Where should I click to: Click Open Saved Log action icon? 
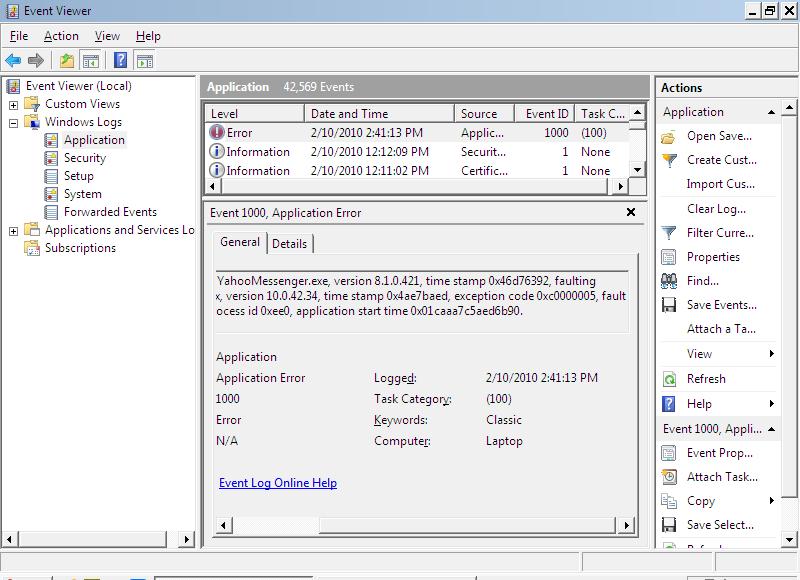tap(669, 137)
